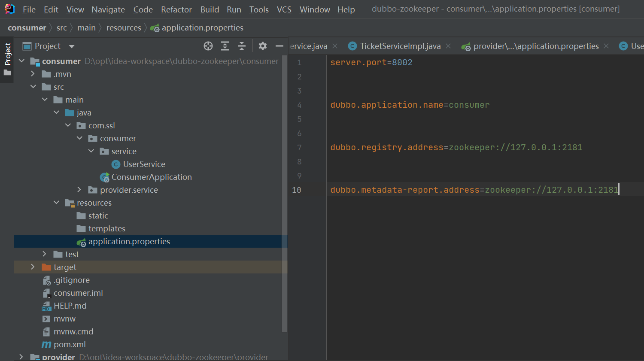Screen dimensions: 644x361
Task: Open Project panel settings gear
Action: click(x=263, y=46)
